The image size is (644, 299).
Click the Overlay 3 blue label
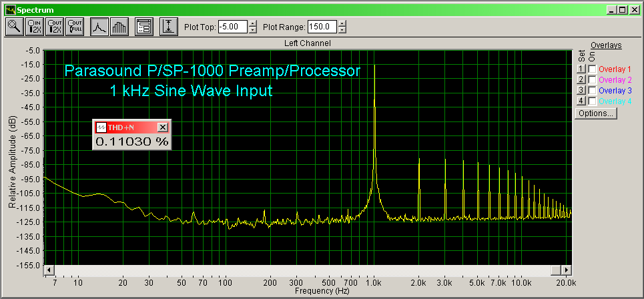click(x=615, y=90)
